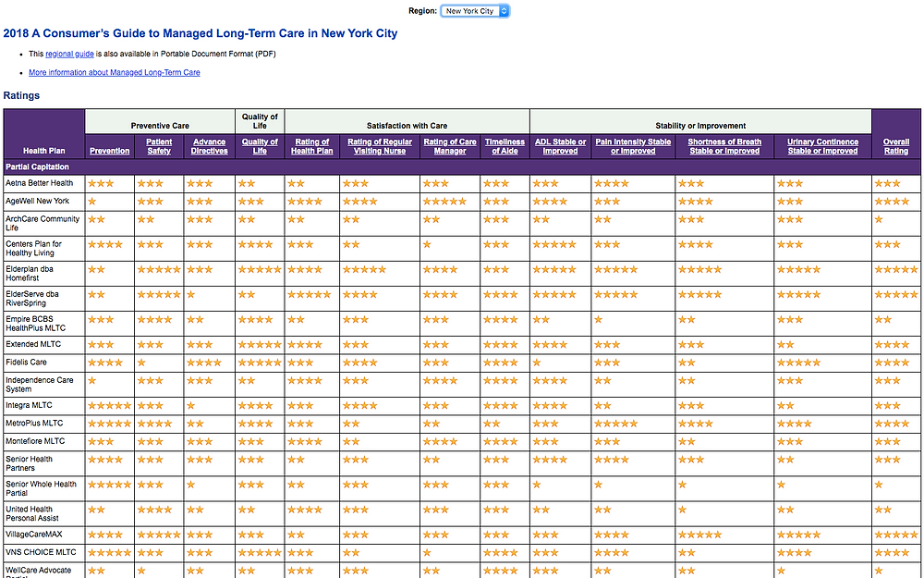The width and height of the screenshot is (924, 578).
Task: Click Rating of Regular Visiting Nurse header
Action: coord(381,145)
